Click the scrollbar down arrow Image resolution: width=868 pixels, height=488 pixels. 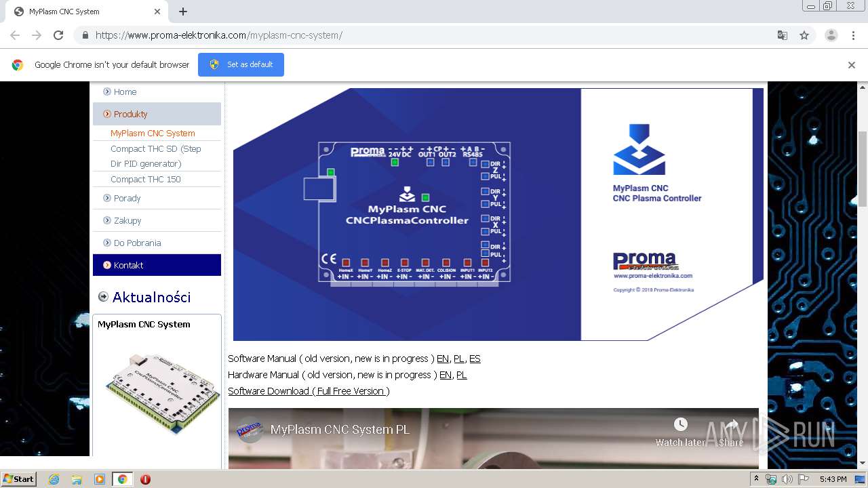[x=863, y=464]
